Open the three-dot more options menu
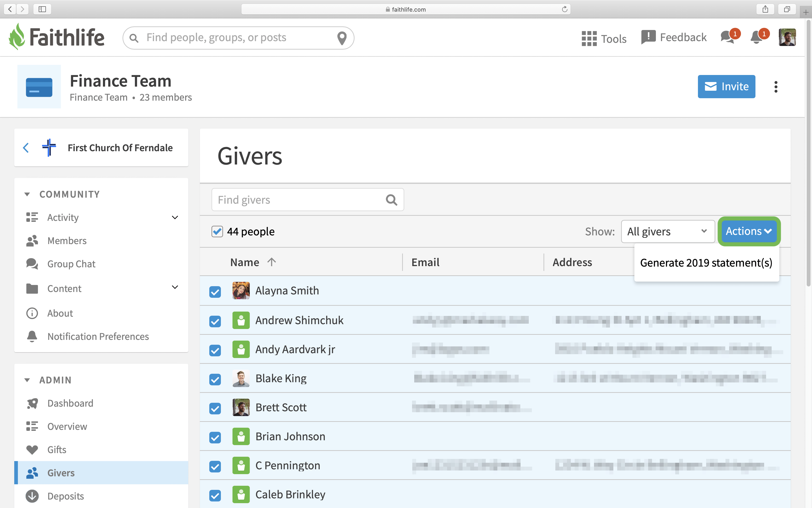This screenshot has width=812, height=508. [776, 87]
